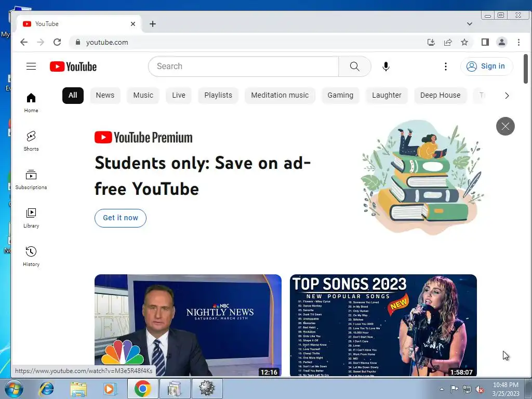The image size is (532, 399).
Task: Open Library from the sidebar
Action: pyautogui.click(x=31, y=218)
